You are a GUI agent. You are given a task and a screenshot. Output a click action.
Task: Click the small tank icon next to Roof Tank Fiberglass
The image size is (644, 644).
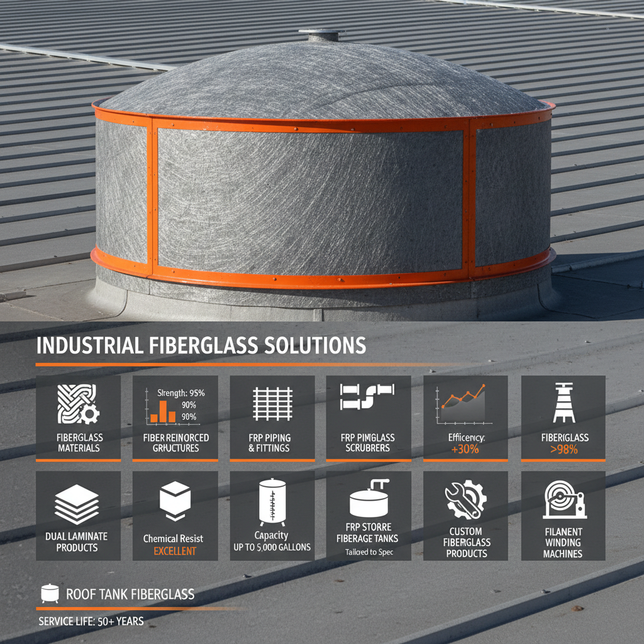coord(50,592)
